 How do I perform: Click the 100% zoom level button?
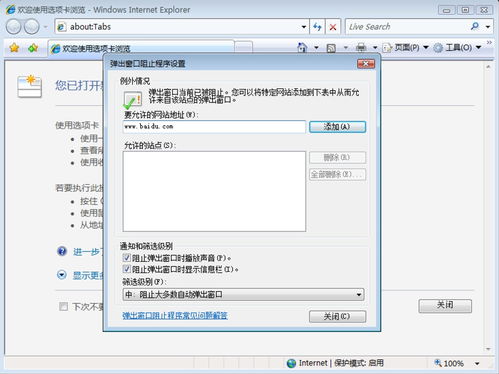click(449, 363)
